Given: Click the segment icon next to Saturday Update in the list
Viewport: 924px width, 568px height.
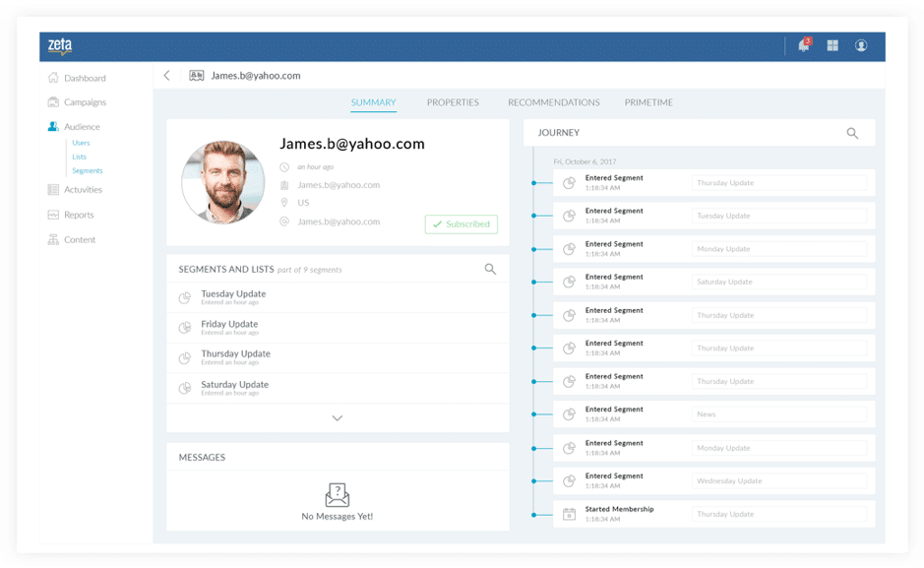Looking at the screenshot, I should tap(184, 388).
